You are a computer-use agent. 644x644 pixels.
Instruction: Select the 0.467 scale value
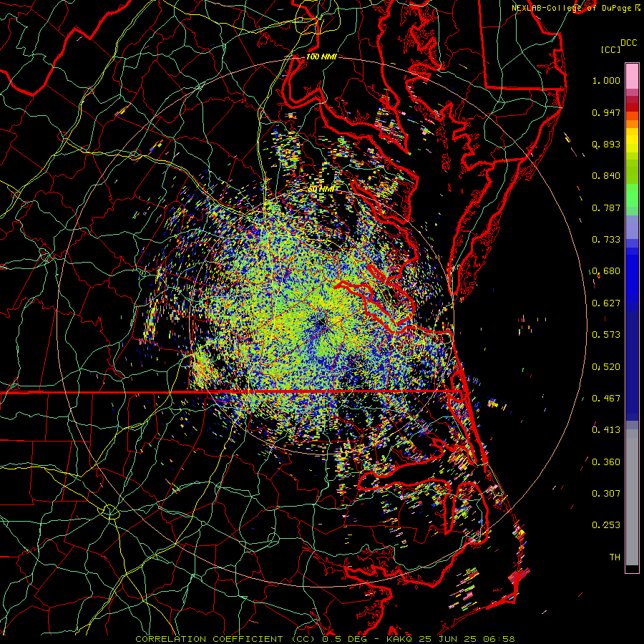click(x=606, y=399)
